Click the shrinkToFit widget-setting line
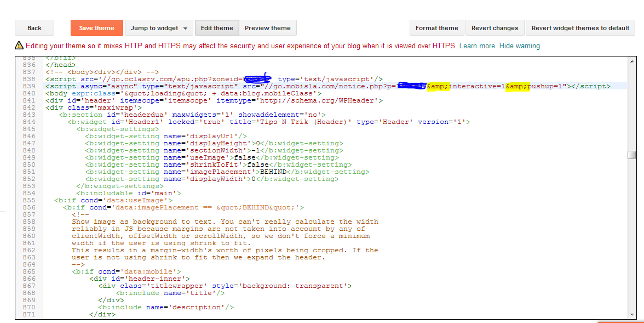The height and width of the screenshot is (323, 644). [x=219, y=165]
